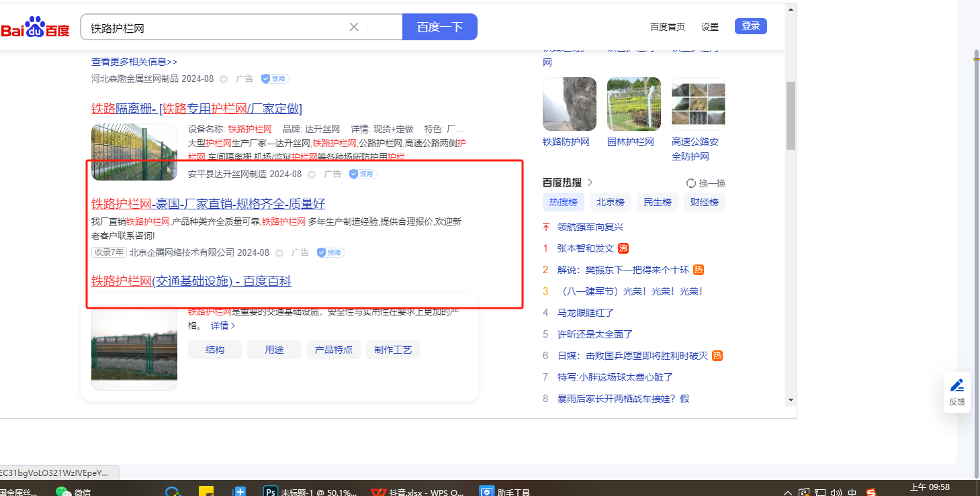Open Photoshop from the taskbar
Image resolution: width=980 pixels, height=496 pixels.
271,491
